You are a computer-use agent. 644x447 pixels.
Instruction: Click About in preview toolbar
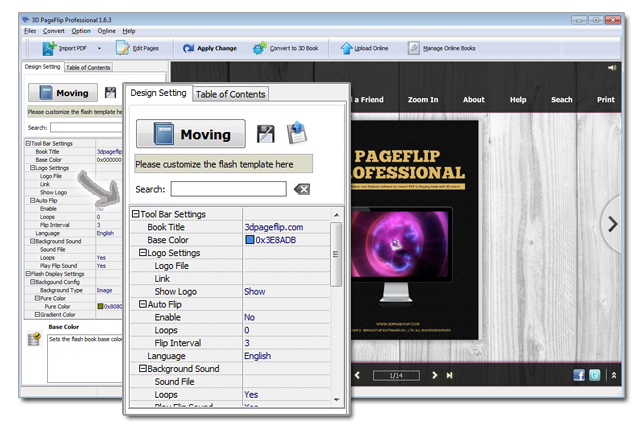tap(474, 99)
